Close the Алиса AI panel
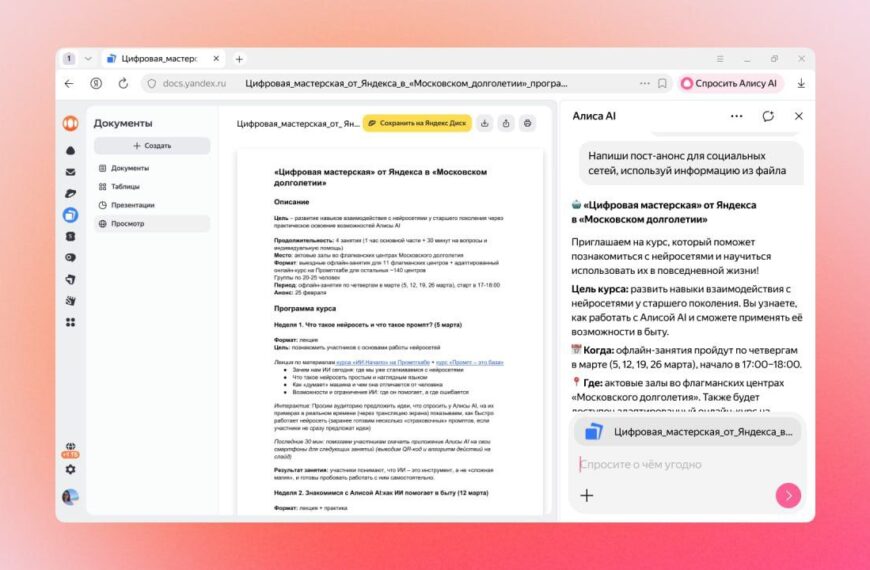This screenshot has width=870, height=570. [x=798, y=116]
